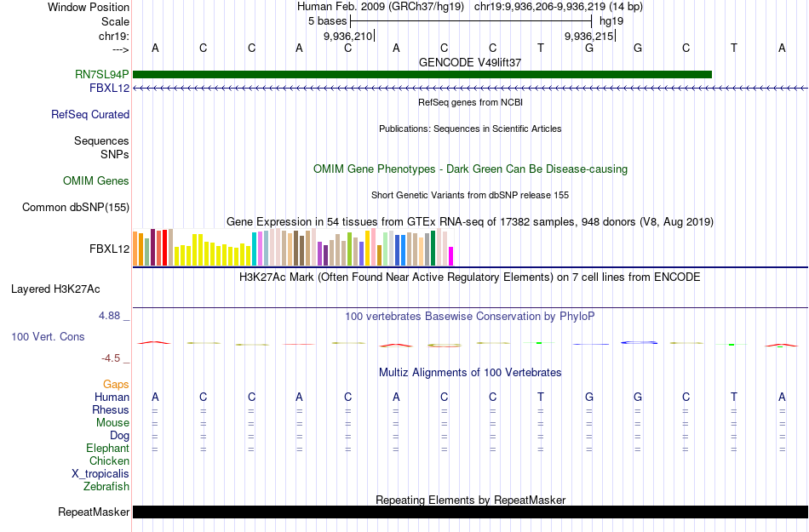The height and width of the screenshot is (532, 809).
Task: Click 100 vertebrates Basewise Conservation by PhyloP title
Action: [x=470, y=317]
